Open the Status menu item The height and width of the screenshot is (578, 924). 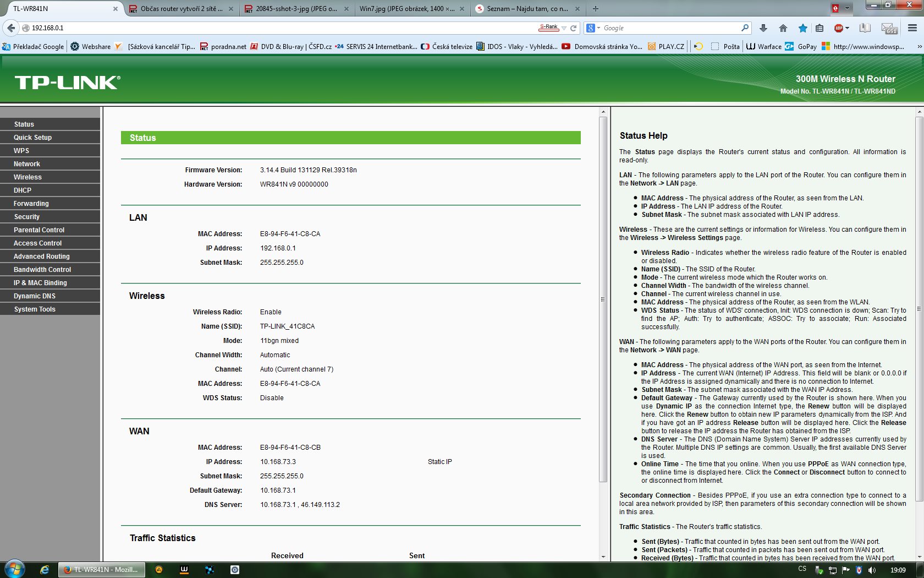(50, 124)
